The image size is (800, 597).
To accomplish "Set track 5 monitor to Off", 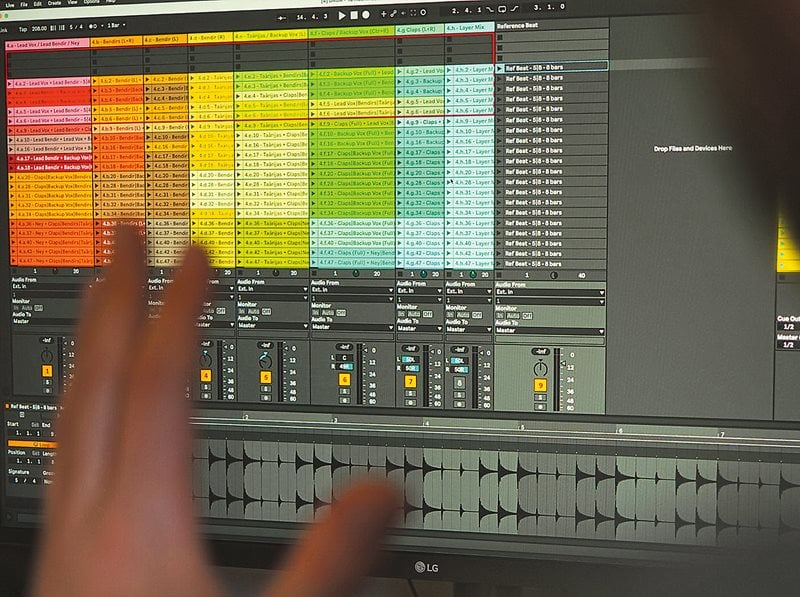I will tap(266, 311).
